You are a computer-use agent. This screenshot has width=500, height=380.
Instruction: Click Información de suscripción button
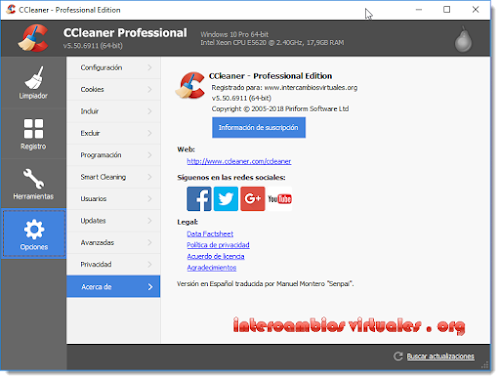[259, 127]
